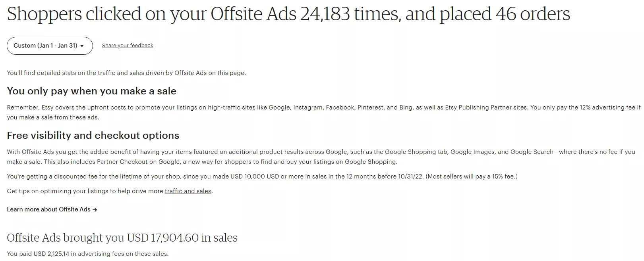The image size is (644, 261).
Task: Click the 24,183 clicks figure in headline
Action: pyautogui.click(x=325, y=14)
